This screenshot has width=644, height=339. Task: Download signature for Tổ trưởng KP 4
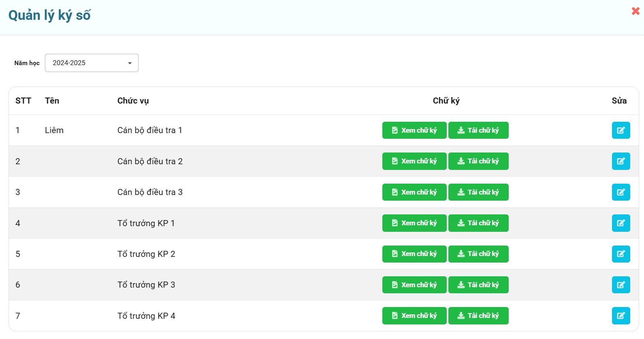pyautogui.click(x=478, y=316)
